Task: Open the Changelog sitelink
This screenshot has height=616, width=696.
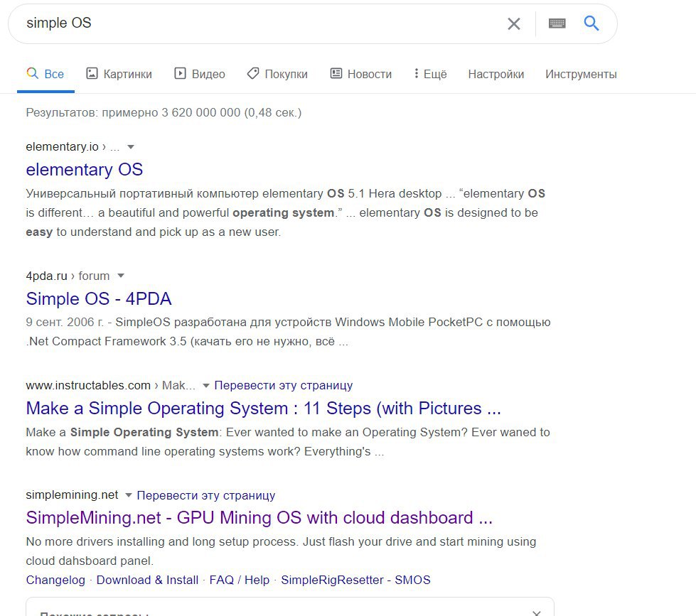Action: pyautogui.click(x=55, y=580)
